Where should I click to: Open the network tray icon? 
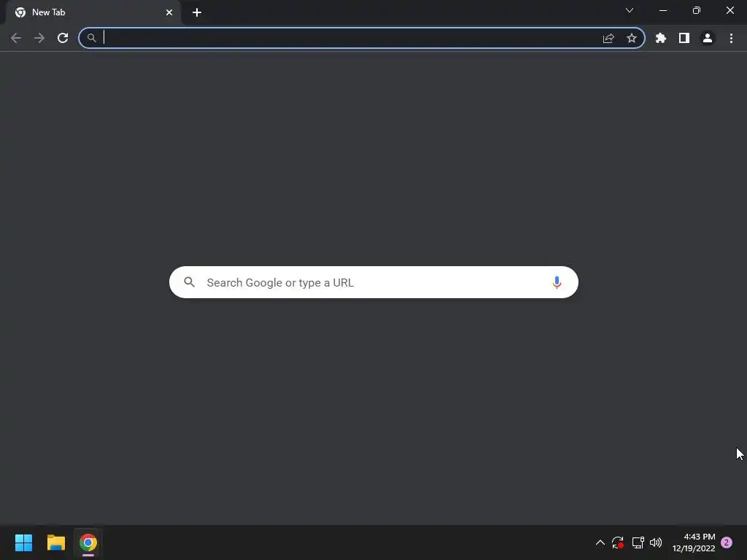(x=638, y=542)
